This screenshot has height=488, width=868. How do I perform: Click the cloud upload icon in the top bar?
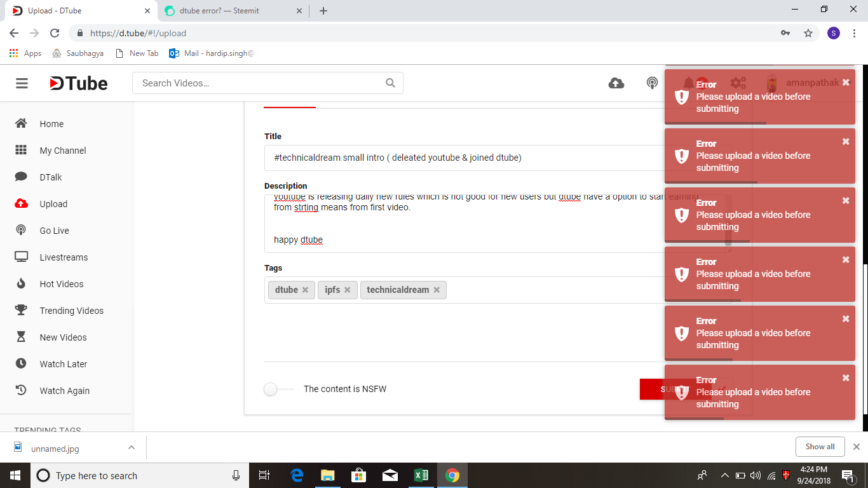click(x=616, y=83)
